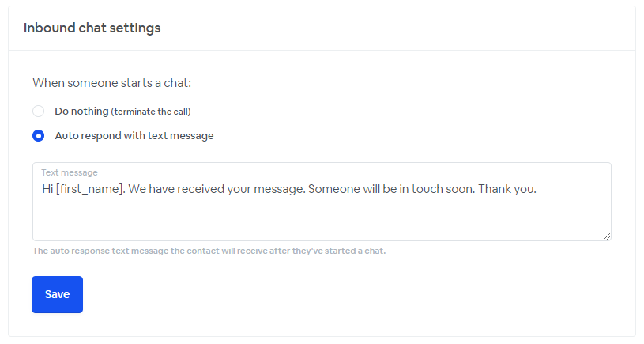The height and width of the screenshot is (344, 644).
Task: Click the "(terminate the call)" note text
Action: pyautogui.click(x=151, y=112)
